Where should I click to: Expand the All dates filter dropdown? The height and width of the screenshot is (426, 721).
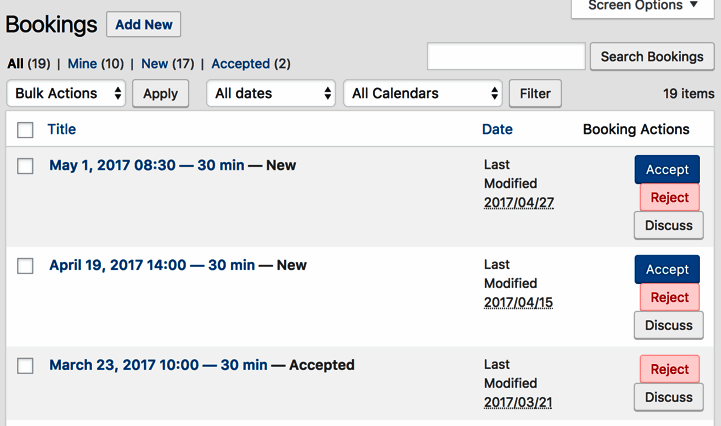click(271, 94)
